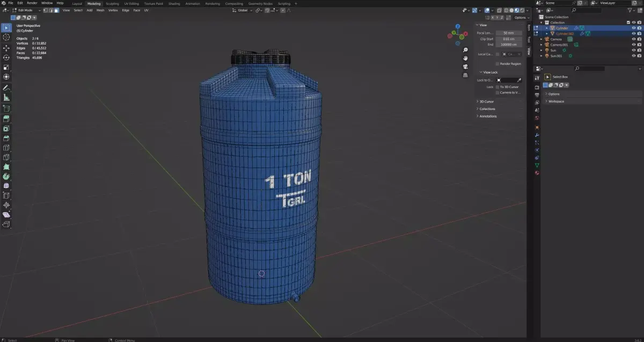Click the Scene name field
Viewport: 644px width, 342px height.
pos(560,3)
